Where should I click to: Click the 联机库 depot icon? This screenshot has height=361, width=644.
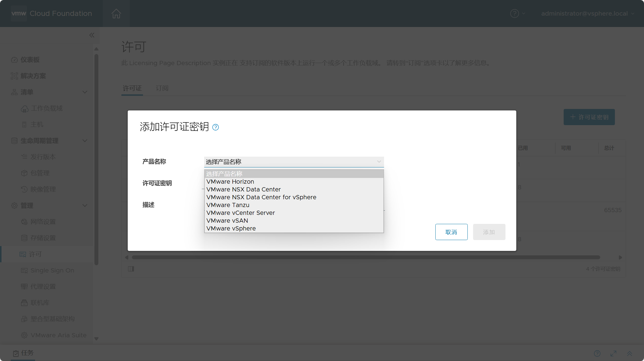(24, 303)
